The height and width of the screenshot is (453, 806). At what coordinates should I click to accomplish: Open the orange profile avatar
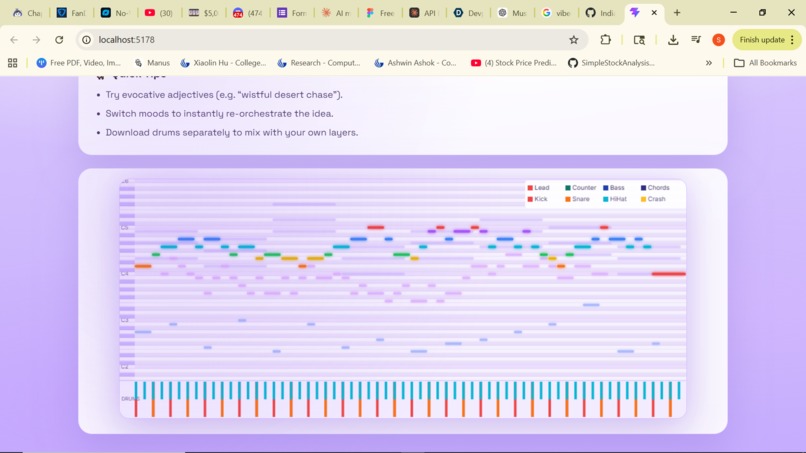719,40
